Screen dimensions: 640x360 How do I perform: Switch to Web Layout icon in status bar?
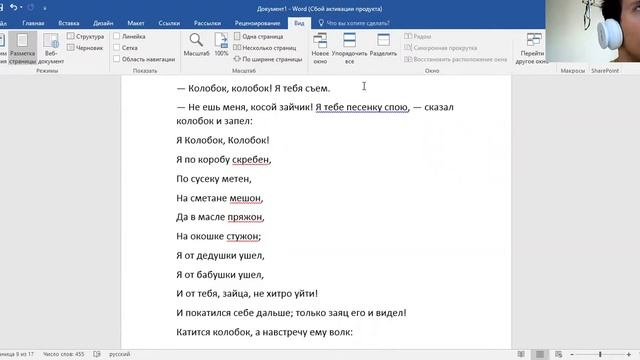pyautogui.click(x=558, y=354)
